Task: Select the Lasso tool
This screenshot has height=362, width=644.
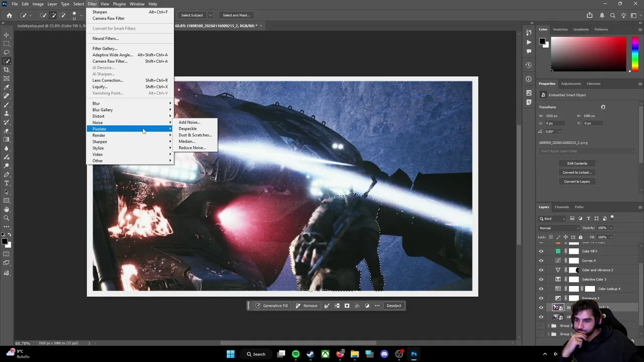Action: (x=7, y=52)
